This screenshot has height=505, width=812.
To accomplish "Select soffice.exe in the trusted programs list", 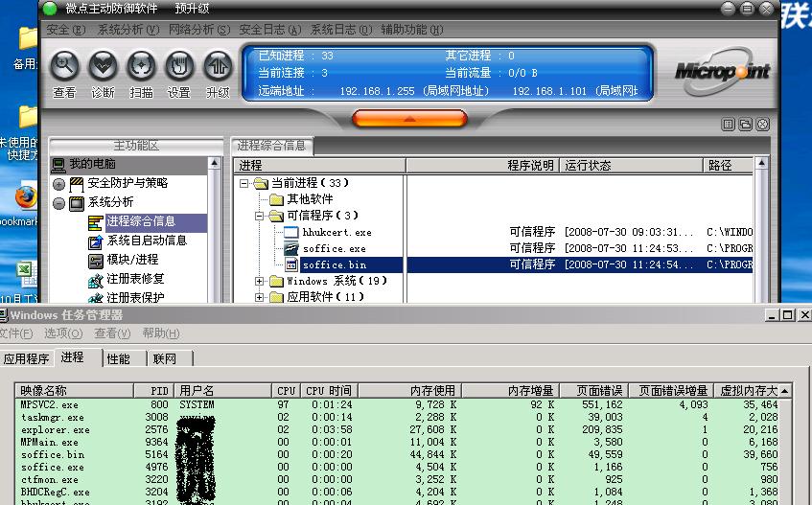I will (x=334, y=248).
